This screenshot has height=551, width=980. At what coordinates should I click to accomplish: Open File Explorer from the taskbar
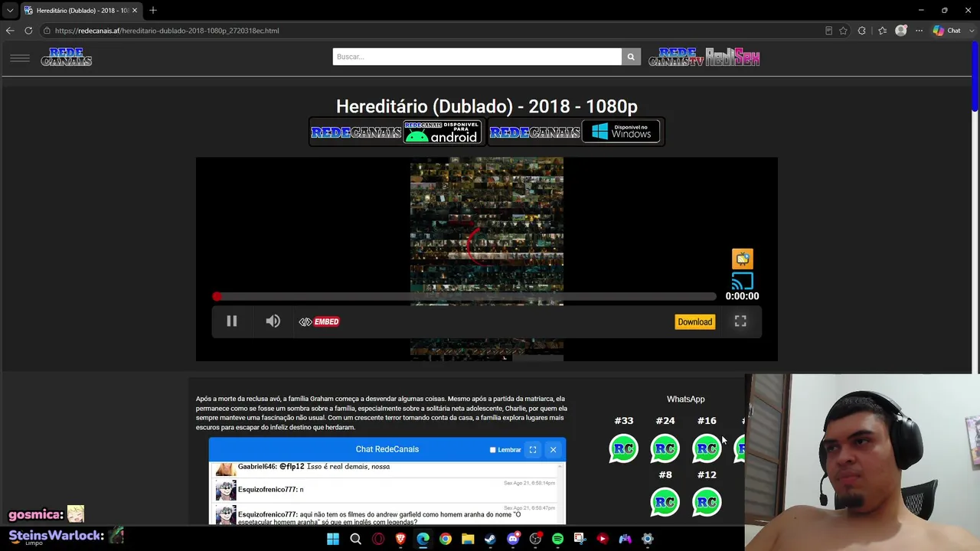(468, 539)
